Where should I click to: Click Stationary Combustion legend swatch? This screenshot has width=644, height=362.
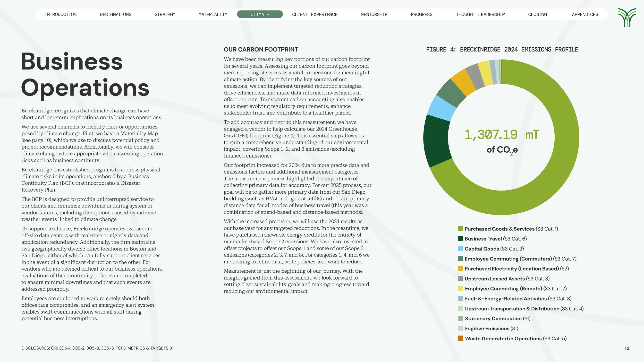460,318
